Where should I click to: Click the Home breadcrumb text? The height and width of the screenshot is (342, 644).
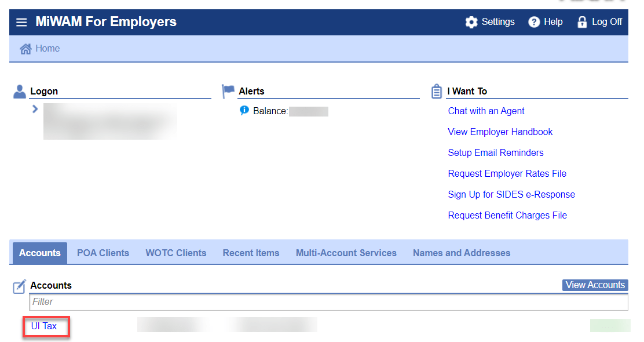47,49
